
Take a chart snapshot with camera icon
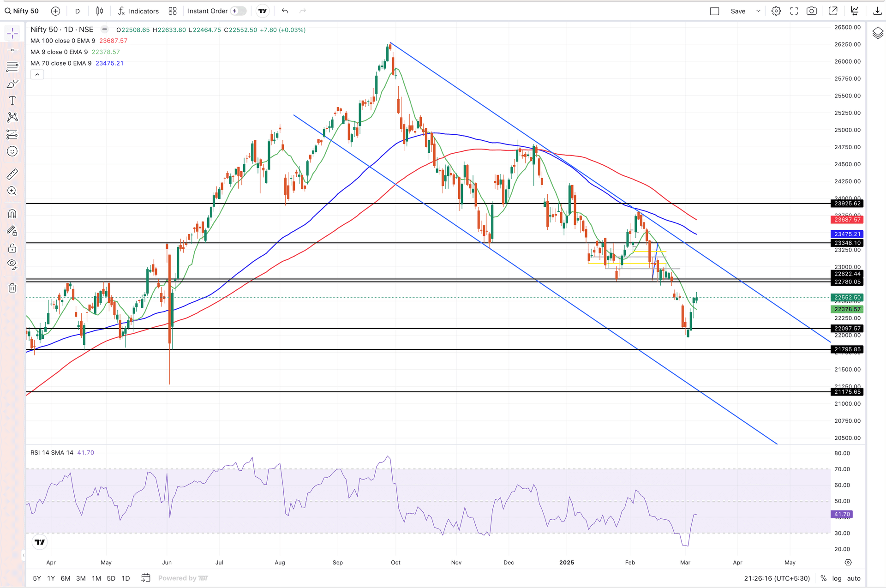(812, 11)
